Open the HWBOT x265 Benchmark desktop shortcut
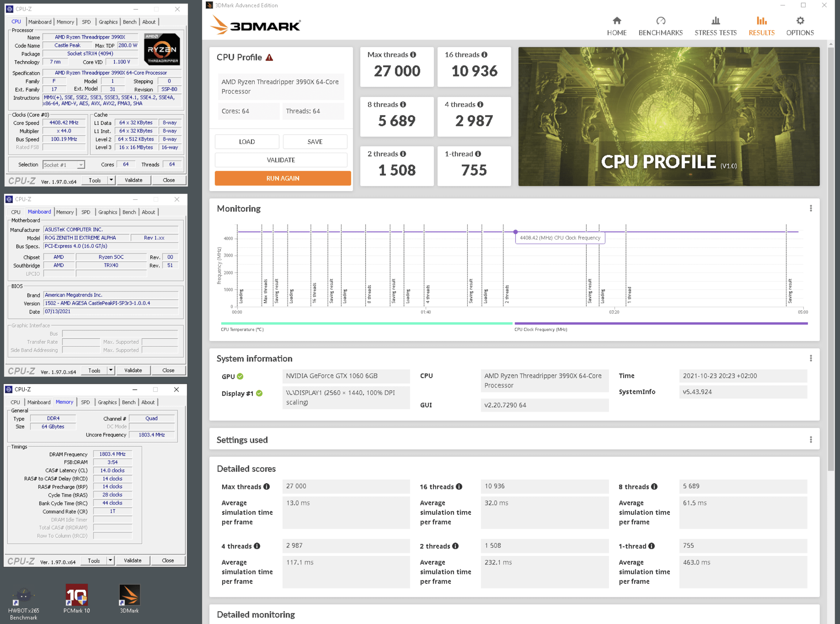This screenshot has width=840, height=624. click(23, 603)
